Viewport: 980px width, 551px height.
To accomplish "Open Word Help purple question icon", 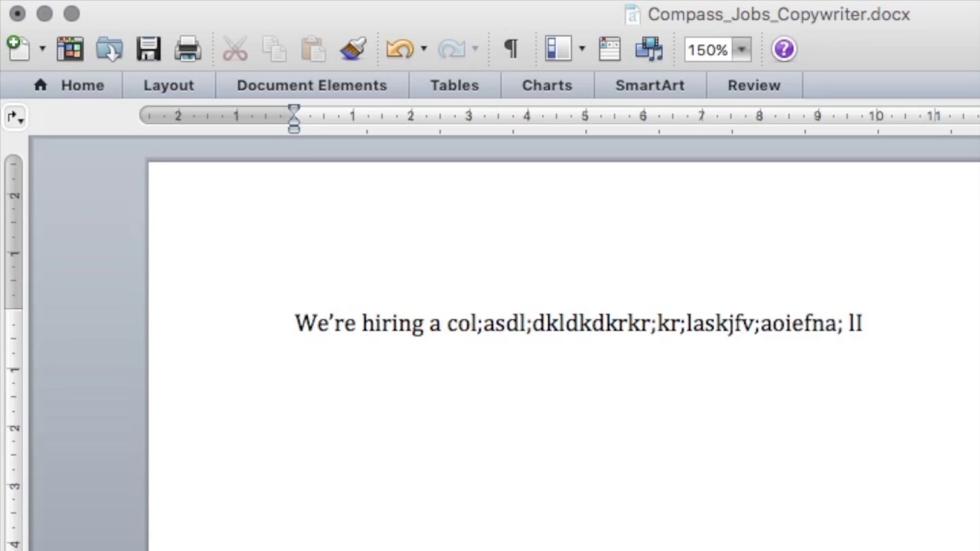I will pyautogui.click(x=783, y=49).
